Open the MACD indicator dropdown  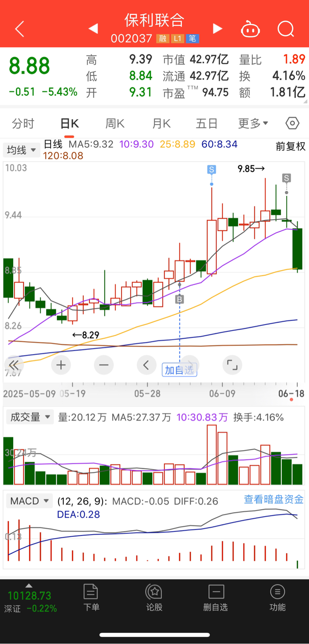point(29,501)
